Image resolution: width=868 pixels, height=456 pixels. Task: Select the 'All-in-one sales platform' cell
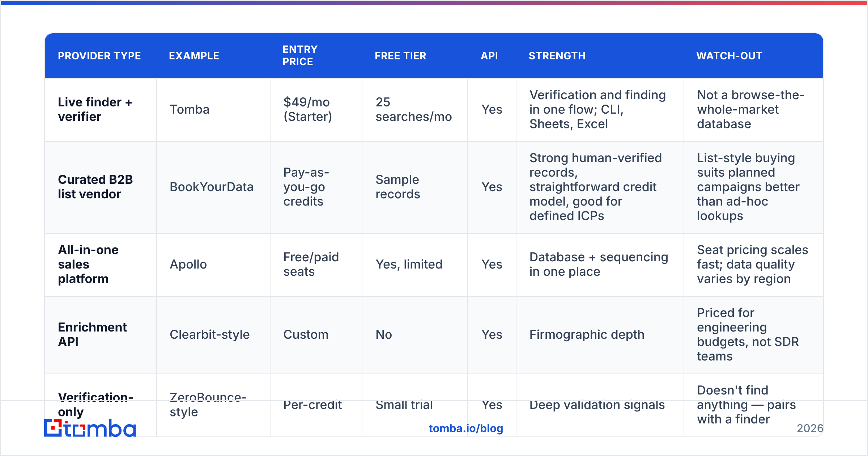coord(101,265)
